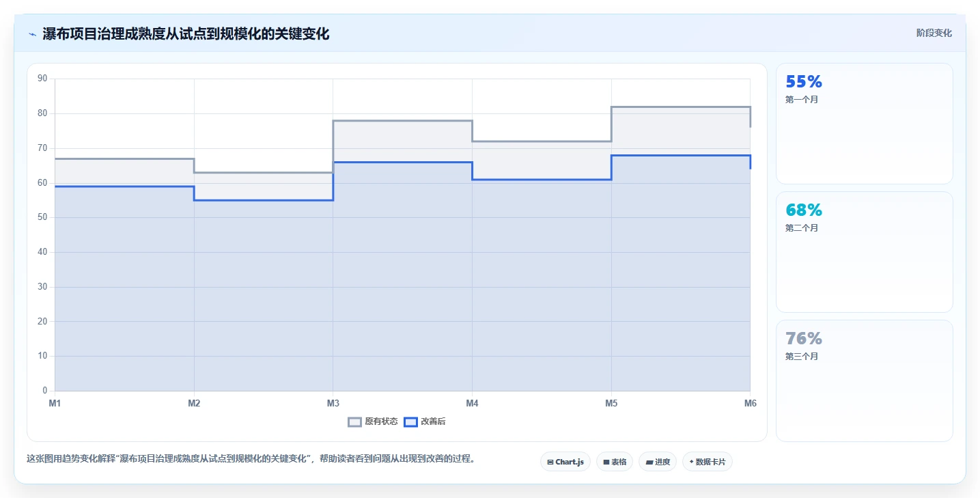Click the 阶段变化 label in header
980x498 pixels.
[934, 33]
